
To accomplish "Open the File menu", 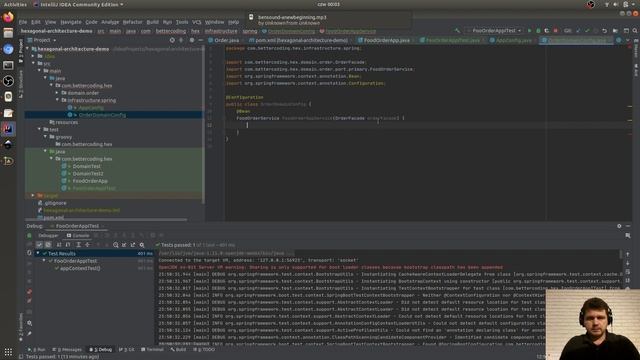I will coord(23,22).
